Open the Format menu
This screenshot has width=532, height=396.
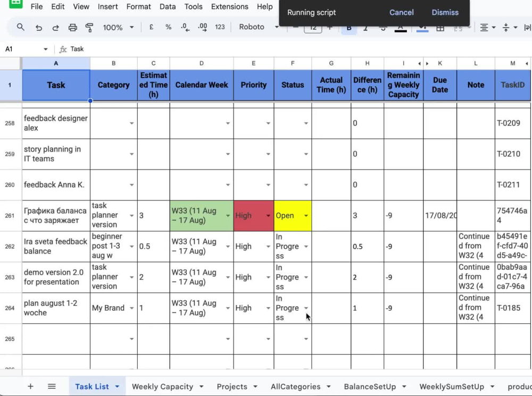(138, 6)
